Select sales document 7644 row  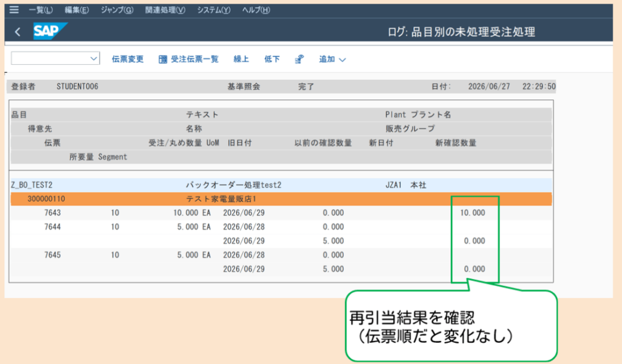pos(281,227)
